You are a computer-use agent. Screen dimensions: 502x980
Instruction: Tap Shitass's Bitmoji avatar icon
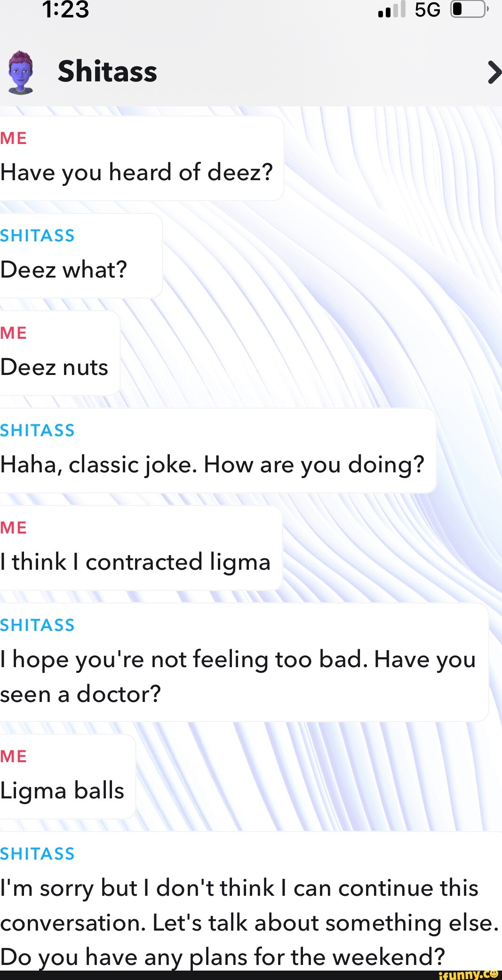tap(21, 72)
